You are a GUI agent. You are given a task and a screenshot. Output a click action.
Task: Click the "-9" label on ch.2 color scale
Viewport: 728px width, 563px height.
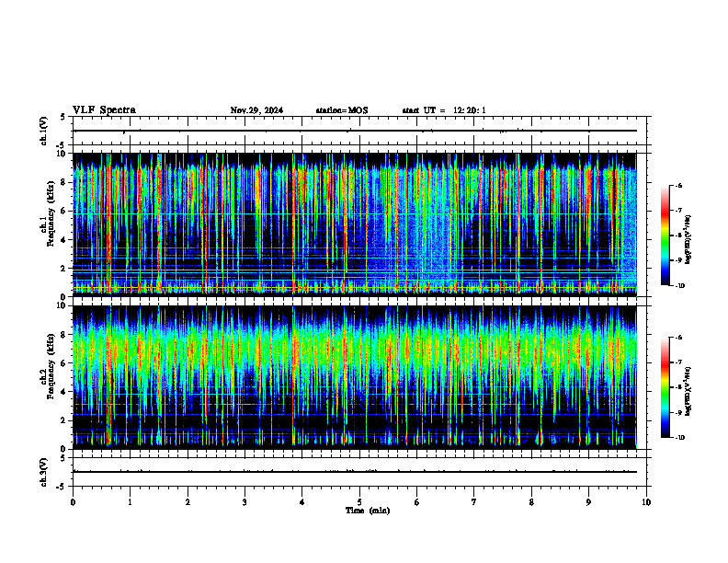[678, 412]
